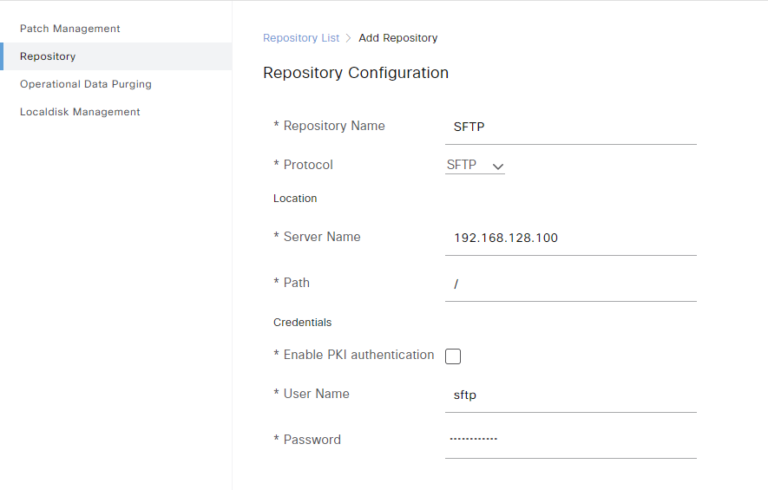Click the down arrow beside SFTP protocol
This screenshot has width=768, height=490.
[498, 166]
